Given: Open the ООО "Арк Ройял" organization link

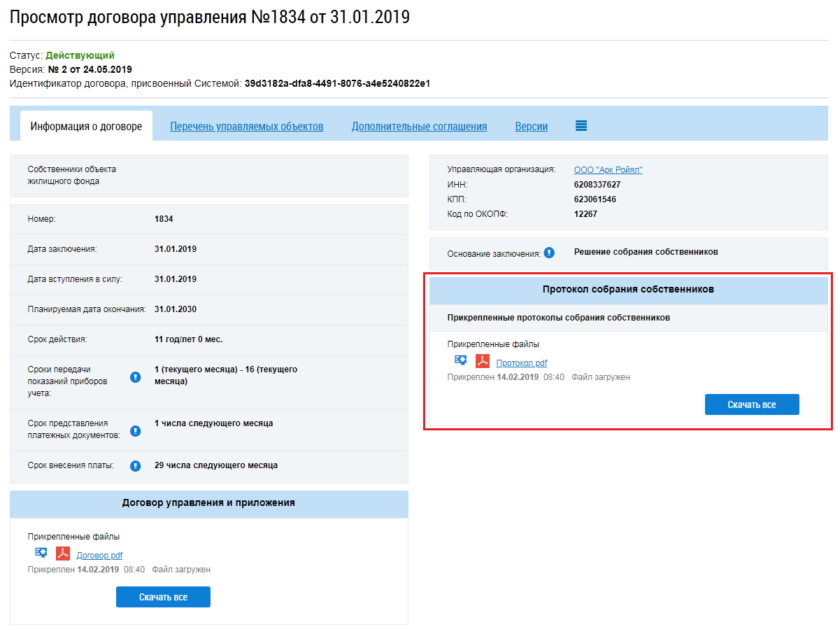Looking at the screenshot, I should pos(608,170).
